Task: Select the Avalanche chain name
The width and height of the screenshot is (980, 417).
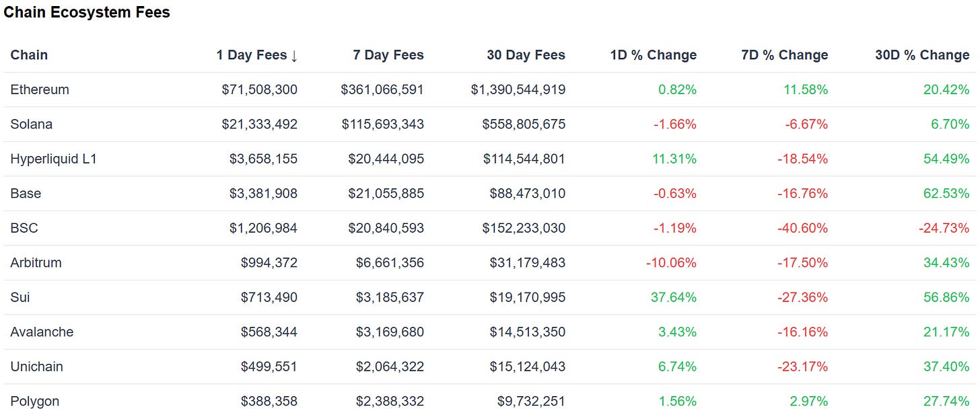Action: [x=42, y=332]
